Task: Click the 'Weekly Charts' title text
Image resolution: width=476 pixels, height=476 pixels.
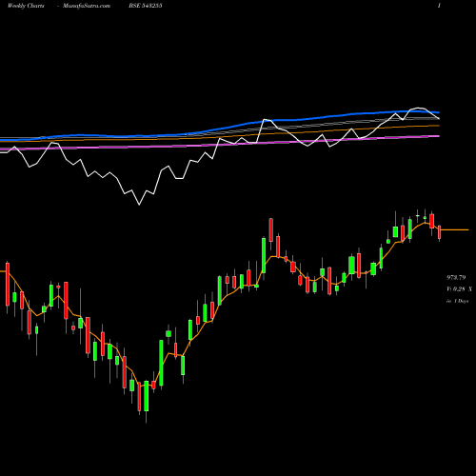Action: (26, 6)
